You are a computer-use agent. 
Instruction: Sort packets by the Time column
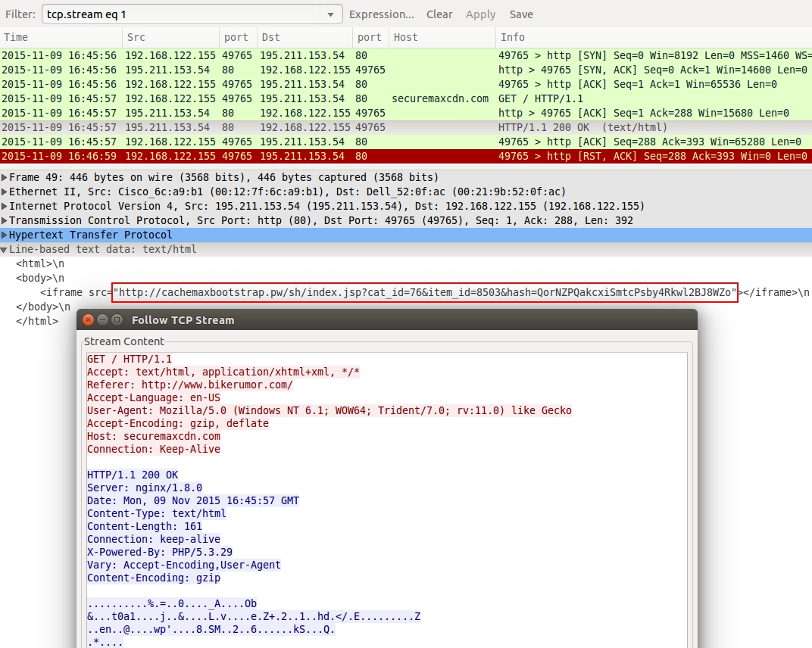[x=61, y=37]
